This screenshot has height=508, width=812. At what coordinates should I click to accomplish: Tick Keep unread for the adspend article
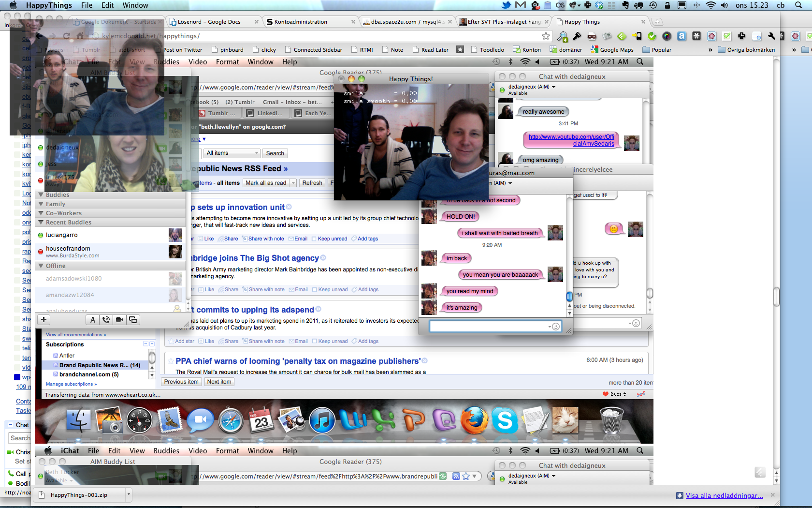[315, 342]
